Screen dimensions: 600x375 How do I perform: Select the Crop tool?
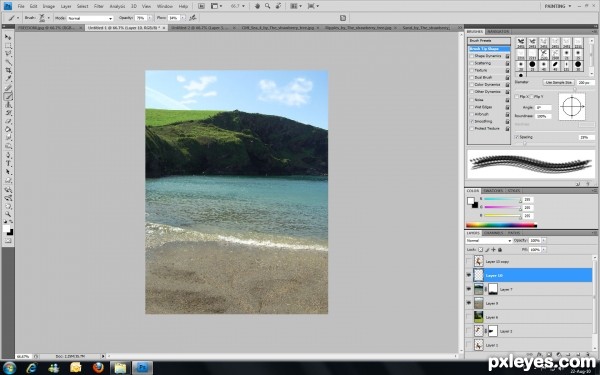(x=8, y=71)
